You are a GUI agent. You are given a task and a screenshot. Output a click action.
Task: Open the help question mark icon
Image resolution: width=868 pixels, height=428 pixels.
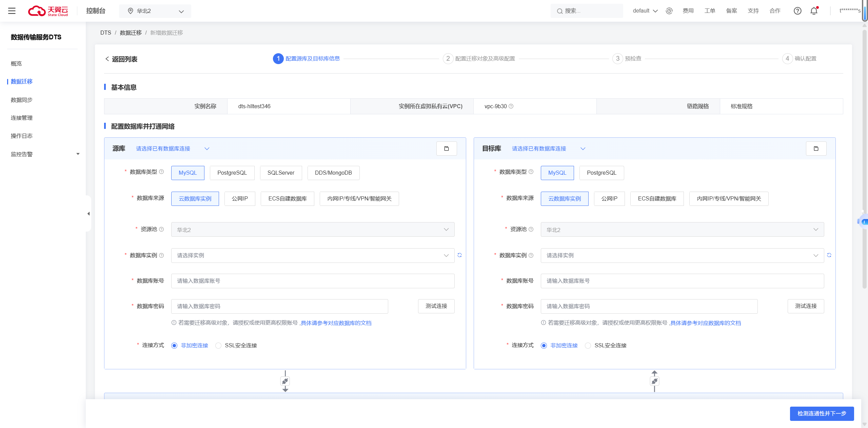(797, 11)
